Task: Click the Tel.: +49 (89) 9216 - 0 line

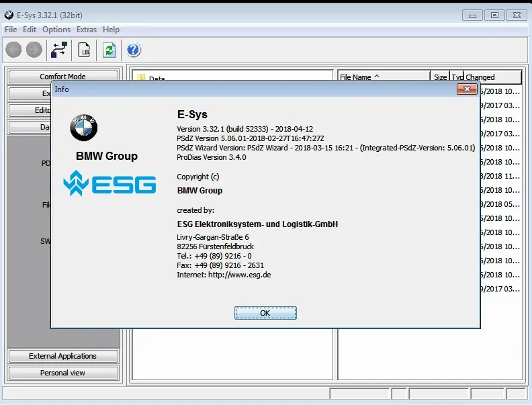Action: point(214,256)
